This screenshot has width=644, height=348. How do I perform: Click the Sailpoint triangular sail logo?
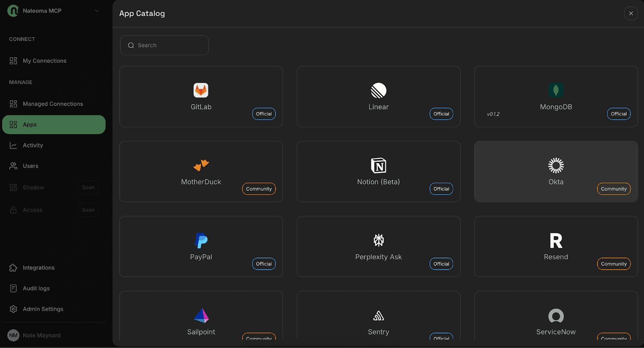point(201,315)
